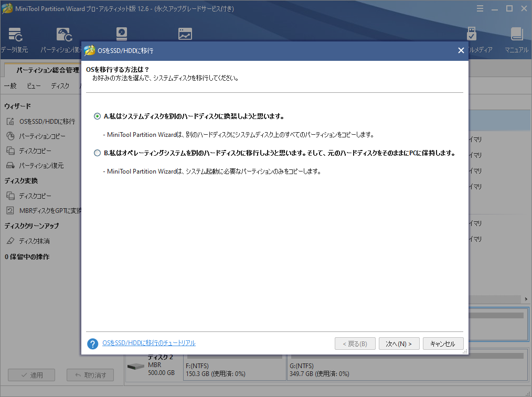Viewport: 532px width, 397px height.
Task: Open the ディスク menu
Action: (59, 85)
